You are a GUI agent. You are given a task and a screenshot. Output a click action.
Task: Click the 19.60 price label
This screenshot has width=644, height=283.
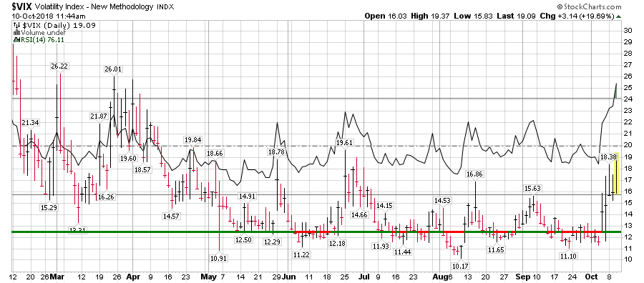(x=129, y=159)
